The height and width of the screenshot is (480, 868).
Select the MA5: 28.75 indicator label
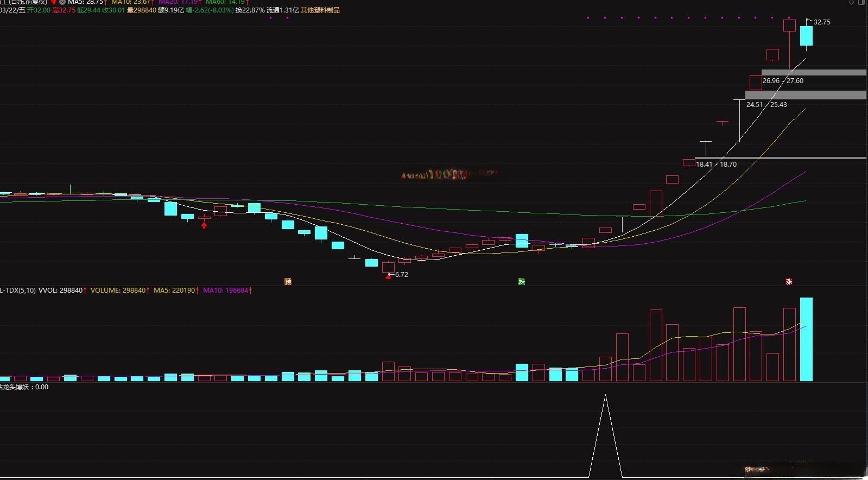[86, 2]
